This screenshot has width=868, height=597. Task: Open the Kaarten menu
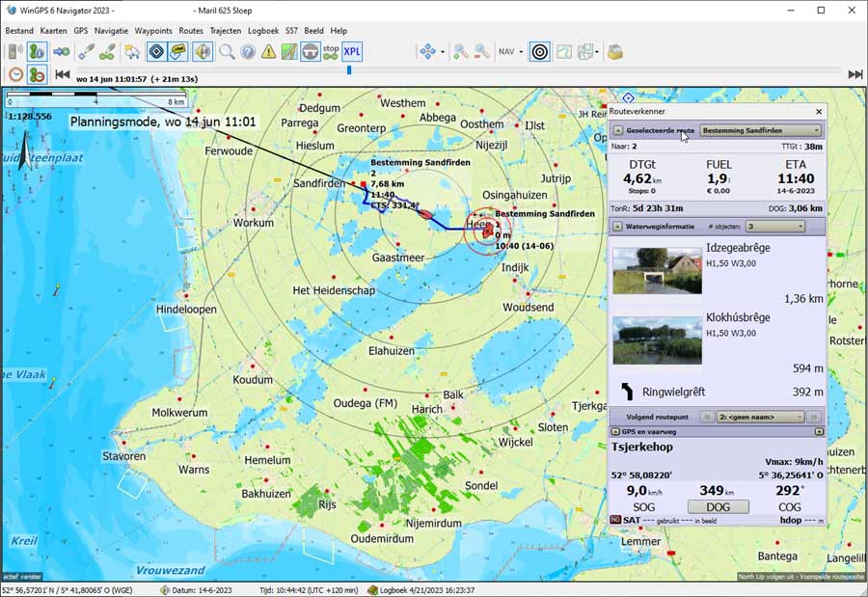54,31
